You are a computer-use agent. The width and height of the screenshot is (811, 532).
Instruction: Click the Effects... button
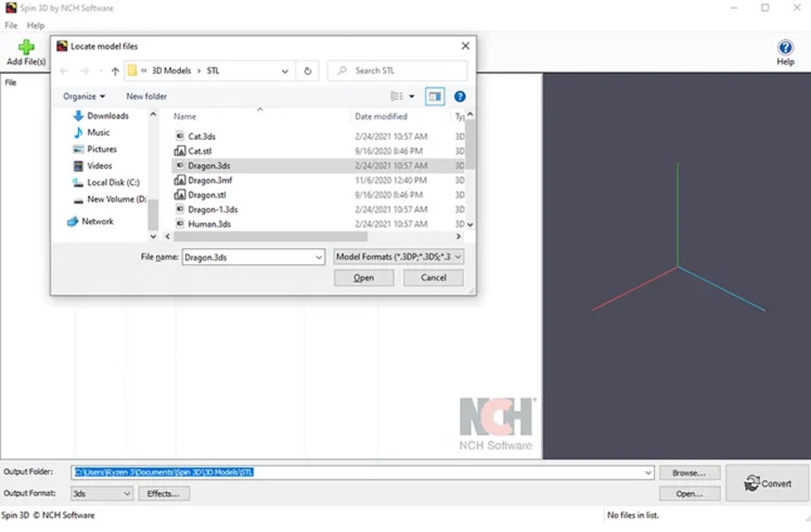[163, 494]
